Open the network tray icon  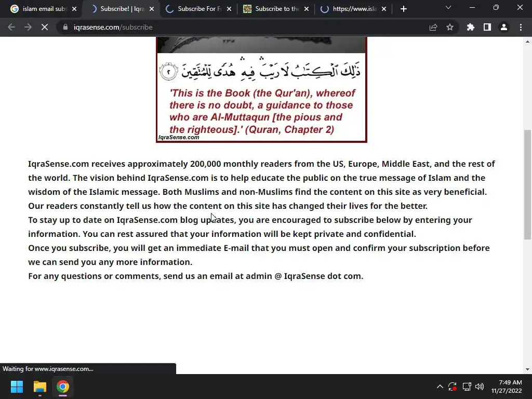tap(467, 387)
